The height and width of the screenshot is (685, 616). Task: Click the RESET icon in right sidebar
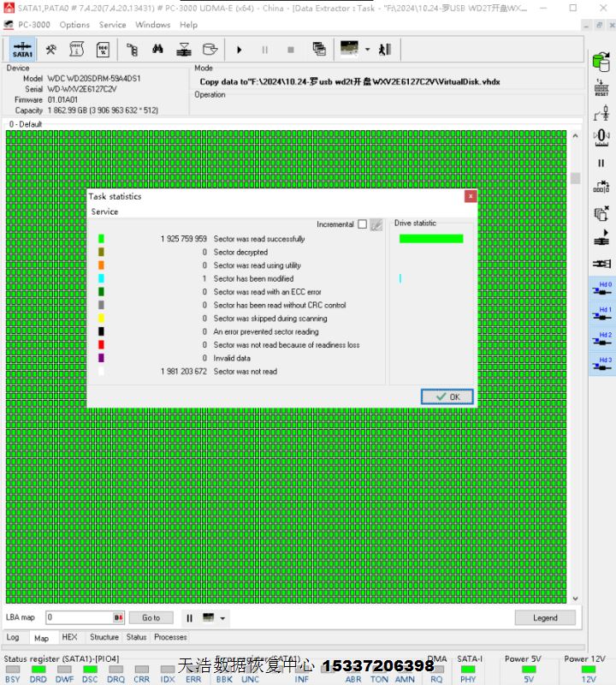point(601,86)
